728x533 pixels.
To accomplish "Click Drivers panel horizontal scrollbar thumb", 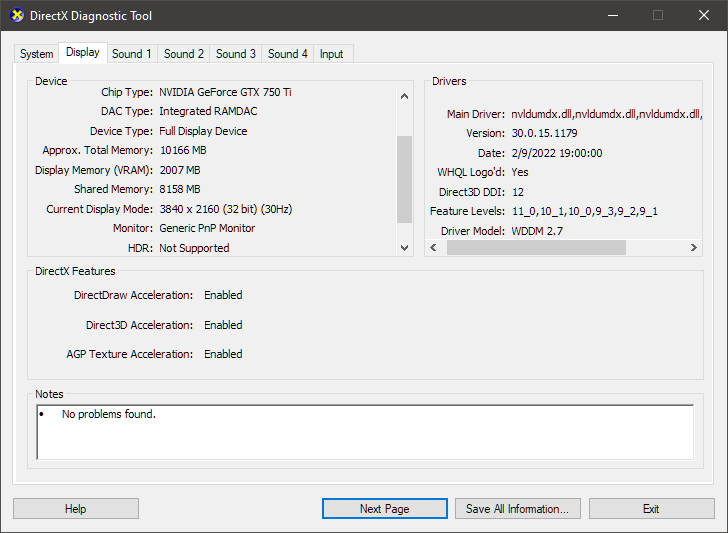I will pyautogui.click(x=536, y=247).
